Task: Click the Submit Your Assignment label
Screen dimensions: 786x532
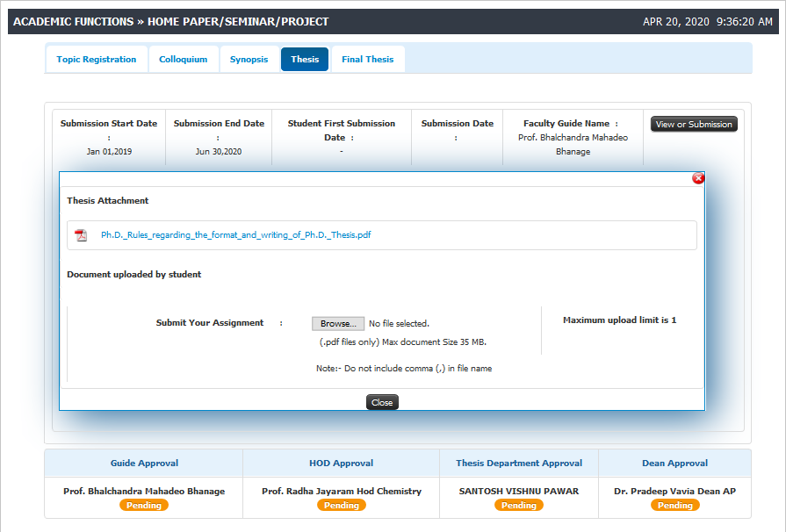Action: coord(210,322)
